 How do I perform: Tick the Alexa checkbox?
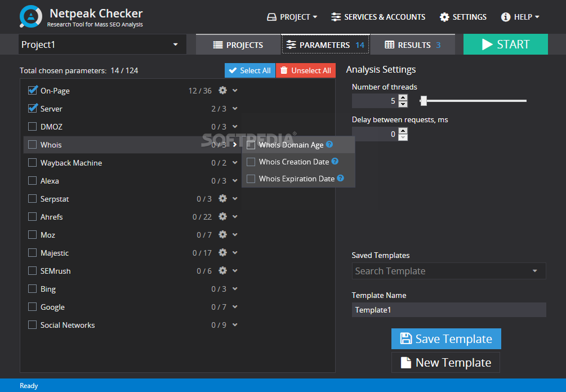click(33, 180)
